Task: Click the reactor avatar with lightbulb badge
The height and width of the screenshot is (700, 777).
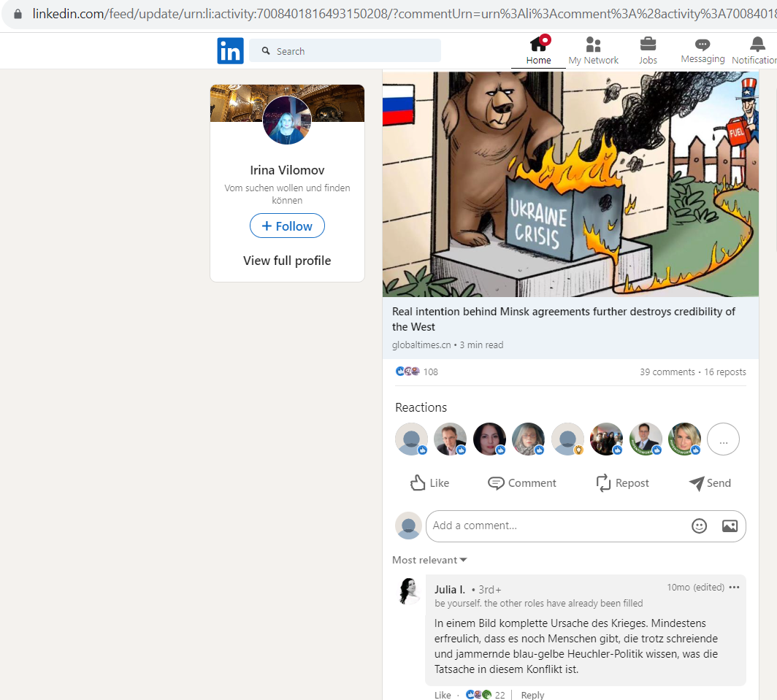Action: (x=567, y=439)
